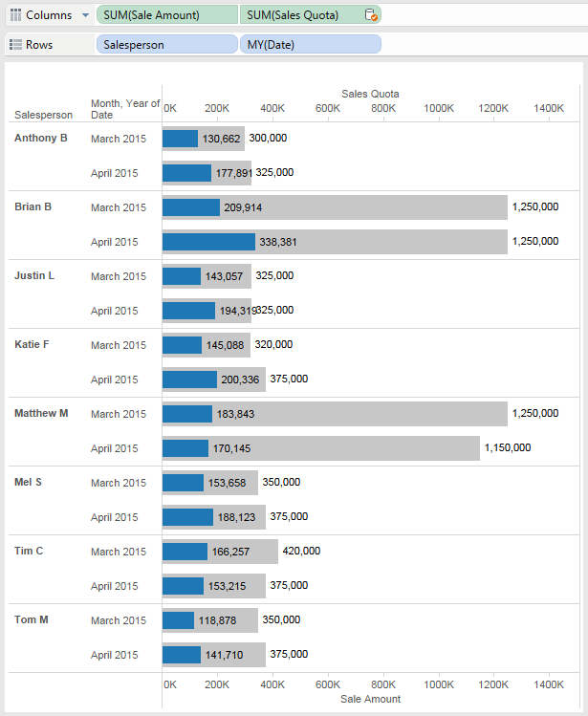Click the Sales Quota axis title
The image size is (588, 716).
(x=370, y=94)
